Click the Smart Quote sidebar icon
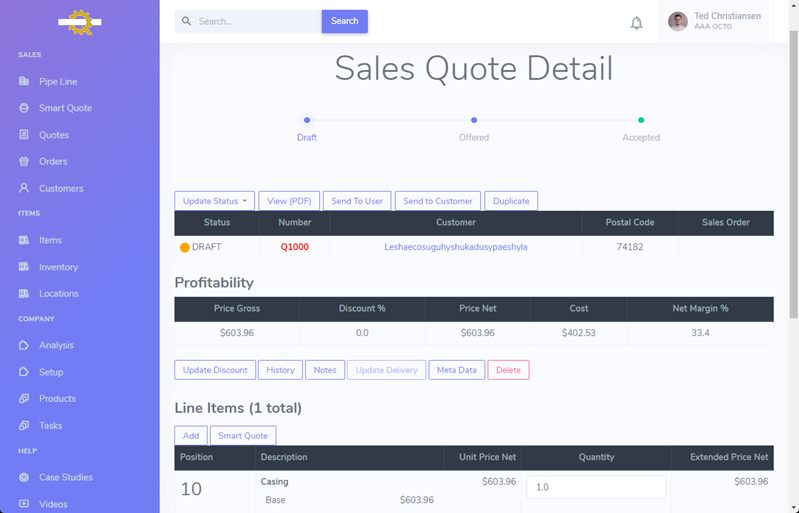This screenshot has height=513, width=799. point(24,108)
